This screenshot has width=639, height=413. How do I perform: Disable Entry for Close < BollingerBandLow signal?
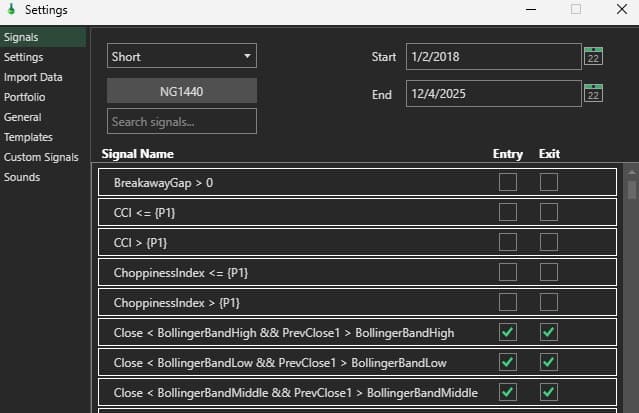(508, 362)
